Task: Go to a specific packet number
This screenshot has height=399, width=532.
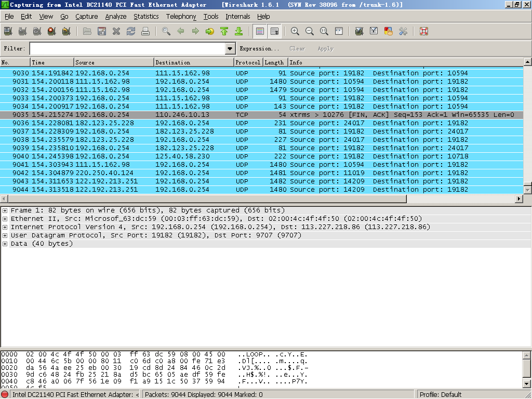Action: pyautogui.click(x=210, y=31)
